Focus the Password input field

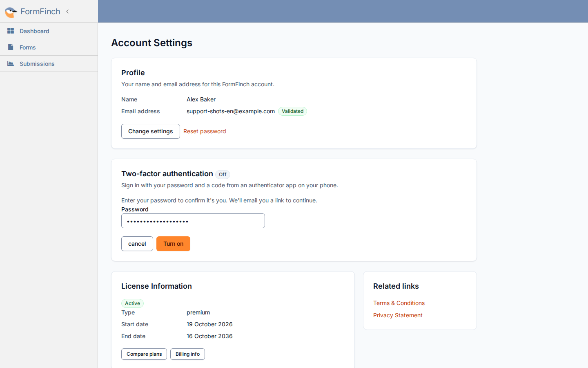click(193, 221)
